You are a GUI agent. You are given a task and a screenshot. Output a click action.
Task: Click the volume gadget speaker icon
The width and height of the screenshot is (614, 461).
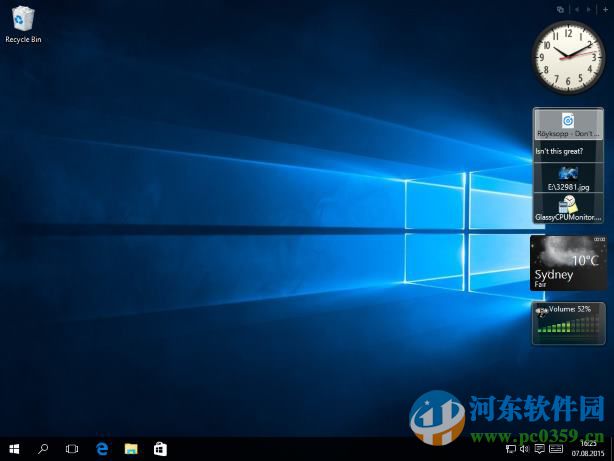coord(542,311)
